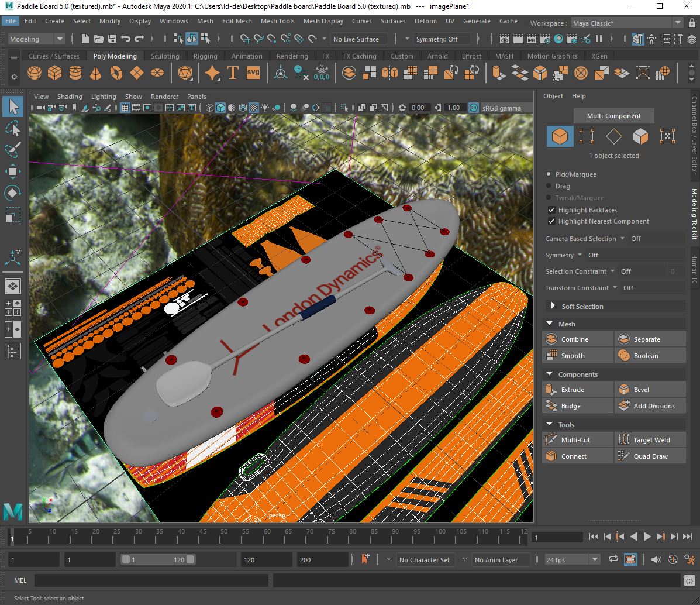
Task: Click the MEL command line input
Action: tap(151, 580)
